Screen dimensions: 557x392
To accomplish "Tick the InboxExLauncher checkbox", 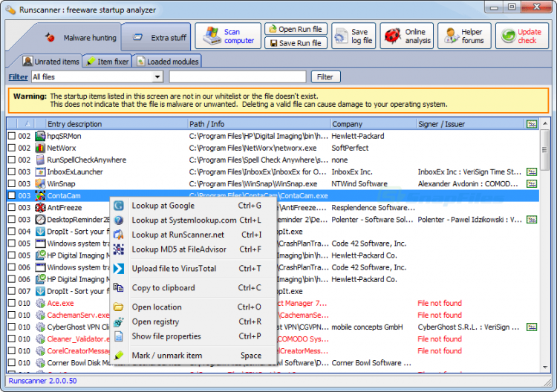I will [x=12, y=171].
